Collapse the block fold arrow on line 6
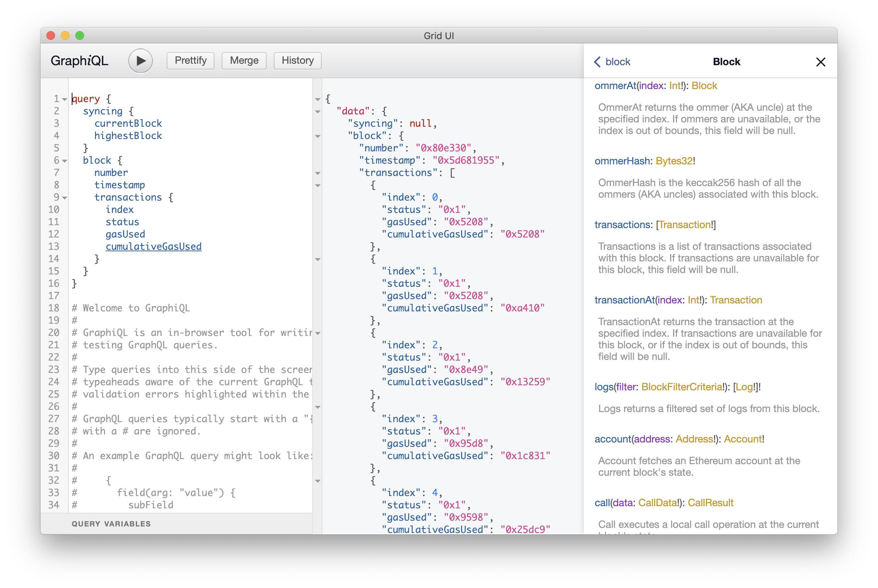 click(64, 161)
